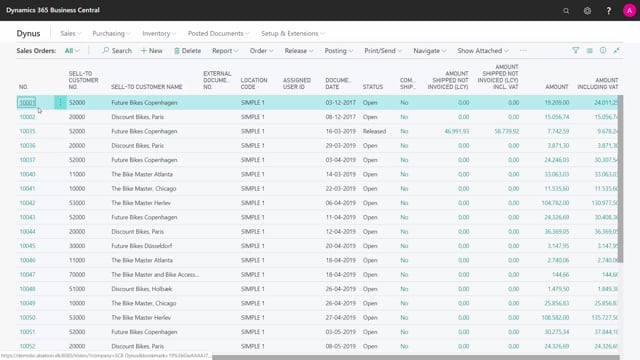Go to Dynus home link
Image resolution: width=640 pixels, height=360 pixels.
[x=28, y=33]
